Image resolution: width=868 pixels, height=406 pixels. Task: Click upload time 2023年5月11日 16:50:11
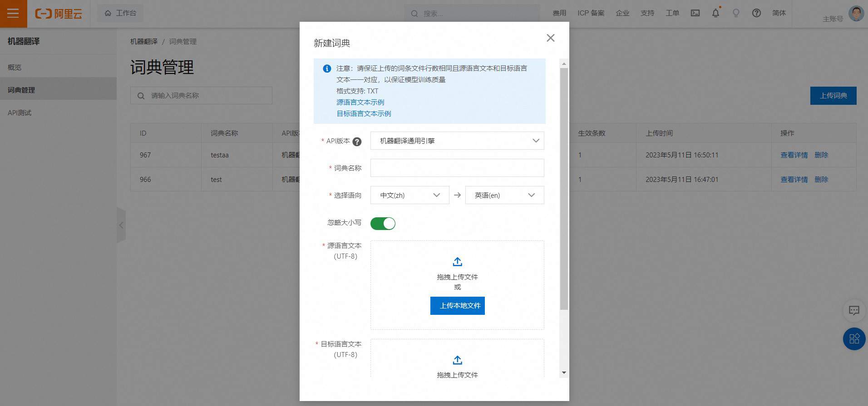[682, 155]
